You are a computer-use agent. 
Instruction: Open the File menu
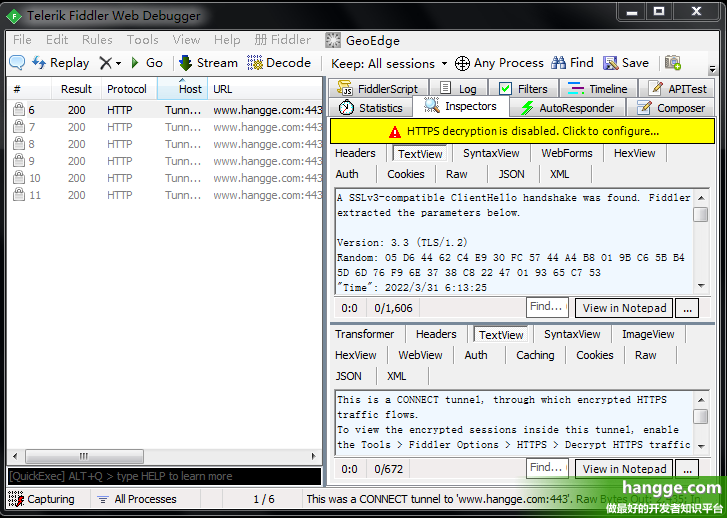pos(22,40)
